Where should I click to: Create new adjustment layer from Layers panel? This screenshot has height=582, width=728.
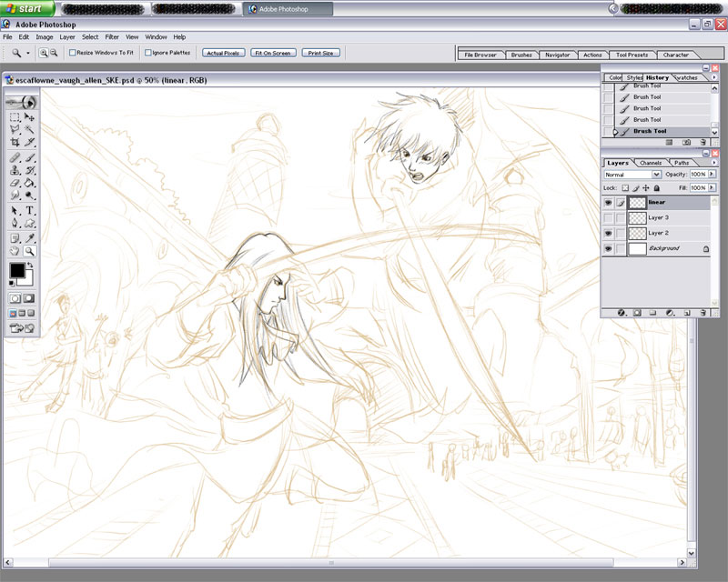point(670,313)
